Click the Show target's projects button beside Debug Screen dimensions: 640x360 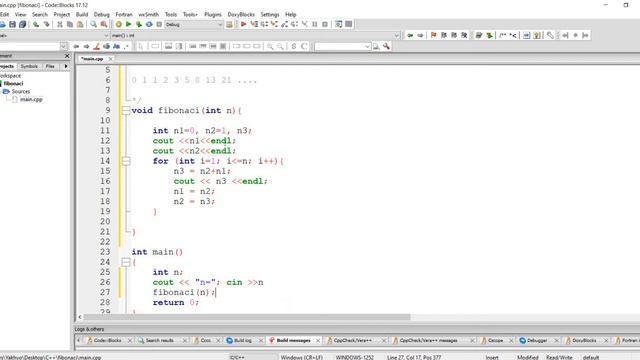pyautogui.click(x=229, y=24)
